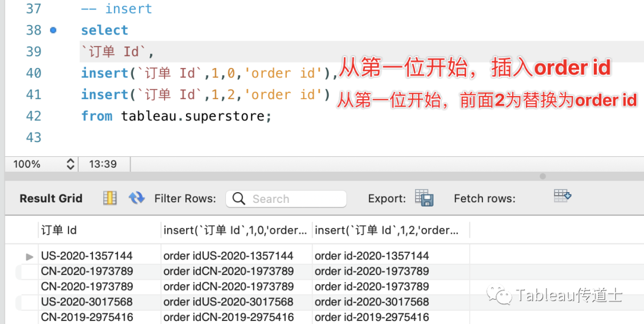Click the Filter Rows search field
Image resolution: width=644 pixels, height=324 pixels.
286,199
